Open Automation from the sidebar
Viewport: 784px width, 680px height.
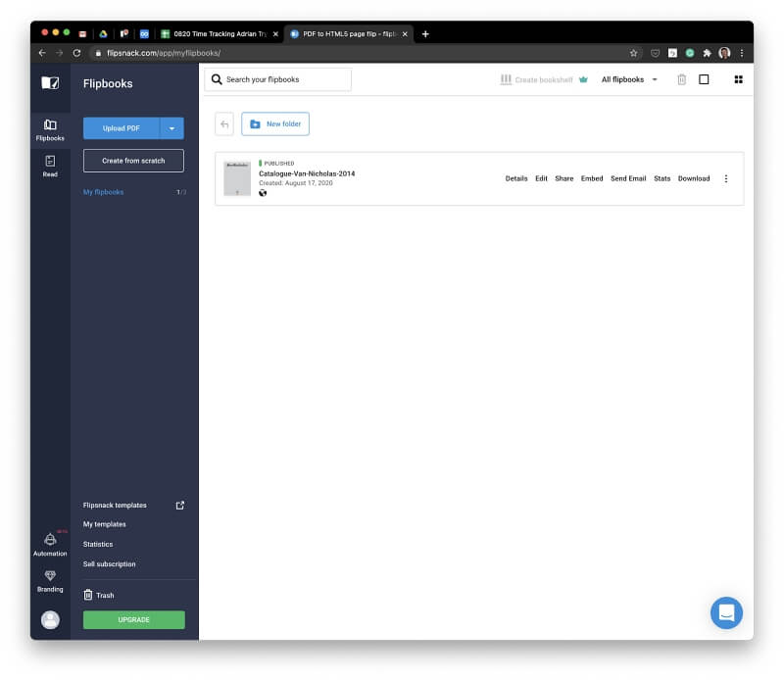[50, 544]
